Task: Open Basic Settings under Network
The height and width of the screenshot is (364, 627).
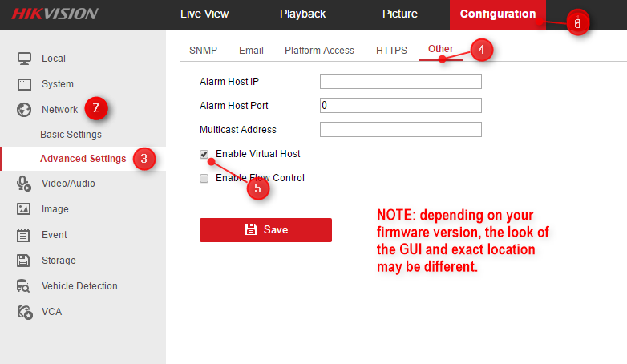Action: (71, 135)
